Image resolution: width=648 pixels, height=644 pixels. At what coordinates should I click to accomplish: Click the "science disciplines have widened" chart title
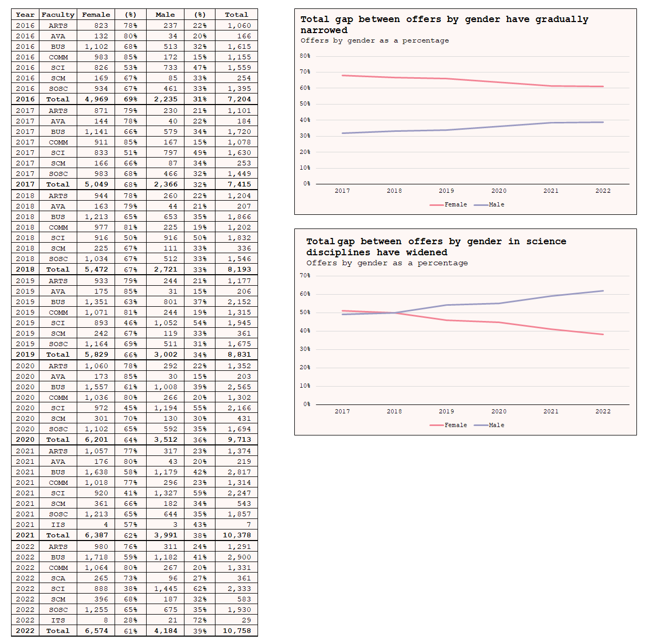coord(436,247)
